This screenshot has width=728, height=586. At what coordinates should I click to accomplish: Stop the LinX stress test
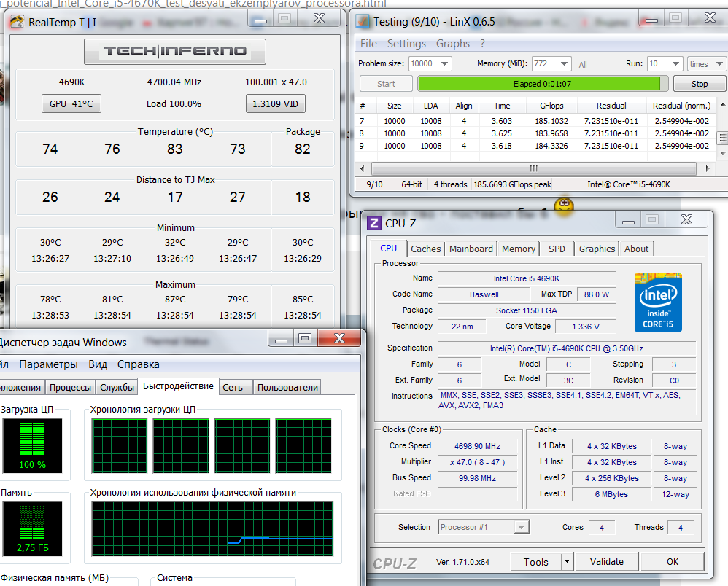(x=700, y=84)
